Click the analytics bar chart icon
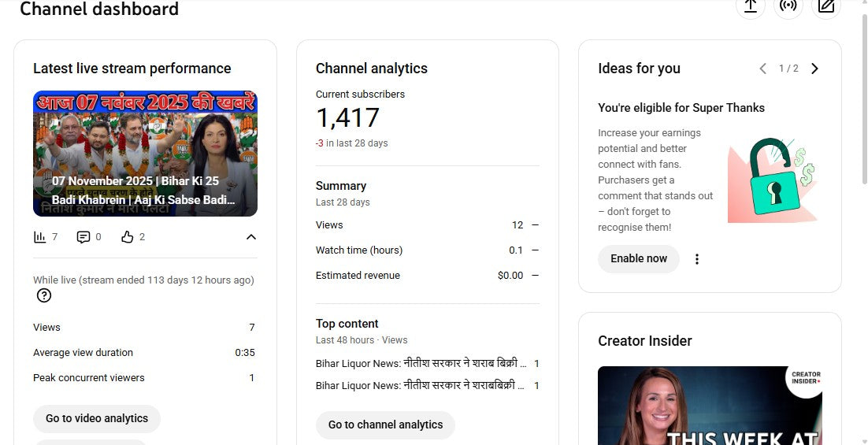Image resolution: width=868 pixels, height=445 pixels. click(x=40, y=237)
